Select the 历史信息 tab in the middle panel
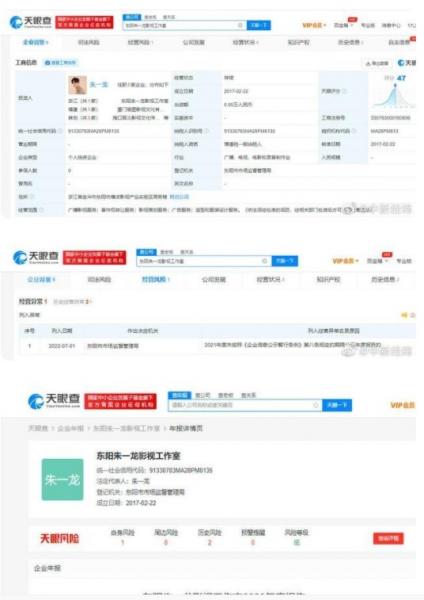 [x=385, y=279]
